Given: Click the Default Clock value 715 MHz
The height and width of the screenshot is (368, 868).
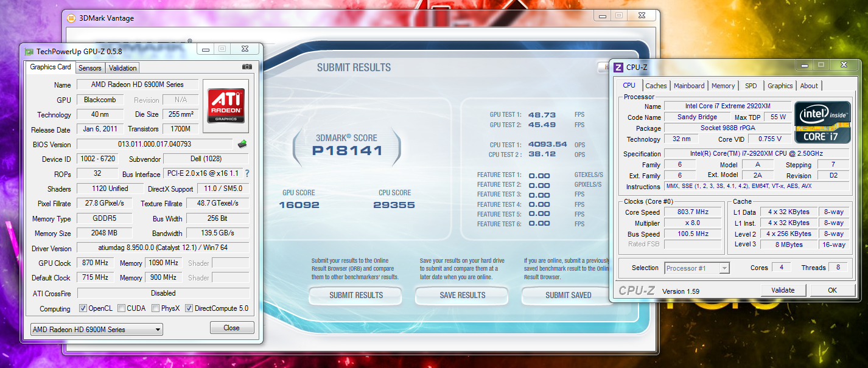Looking at the screenshot, I should (x=94, y=277).
